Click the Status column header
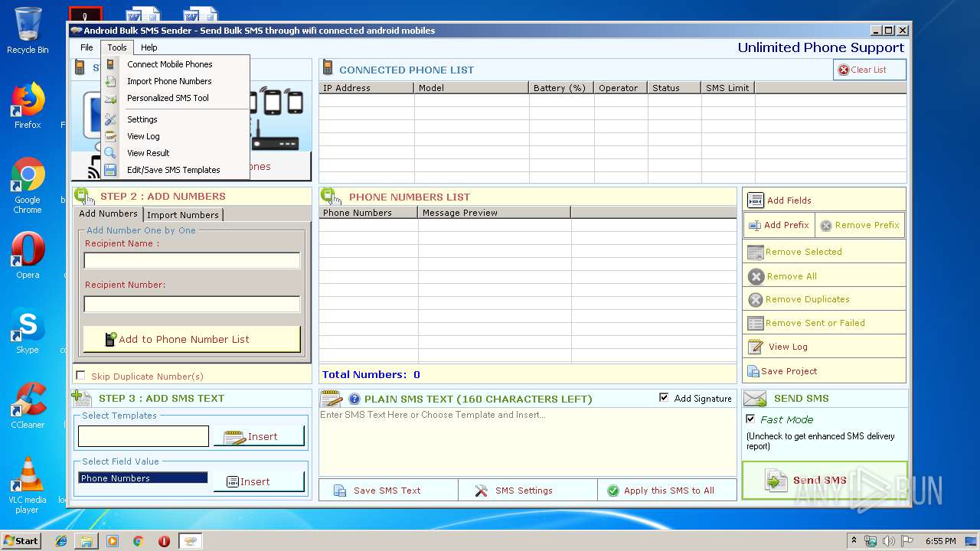 pyautogui.click(x=675, y=88)
